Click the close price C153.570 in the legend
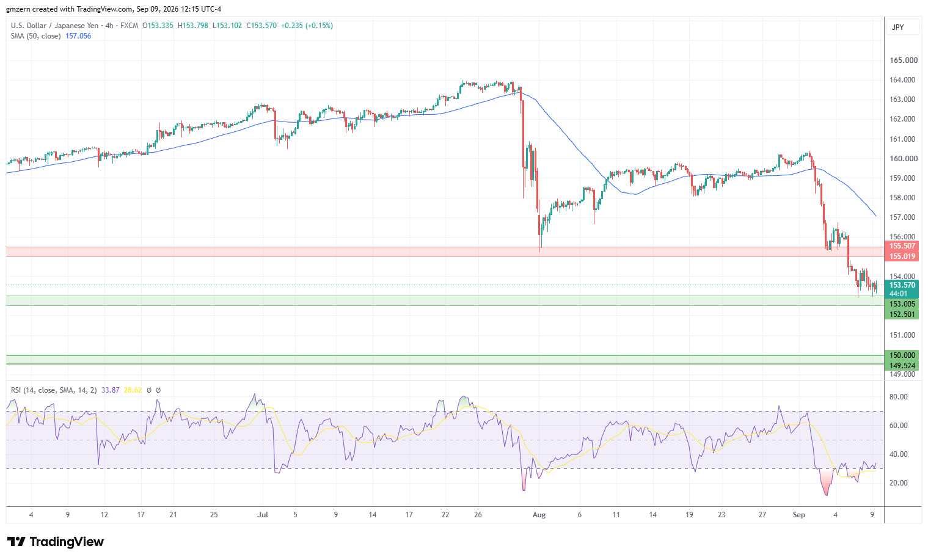 [x=261, y=26]
